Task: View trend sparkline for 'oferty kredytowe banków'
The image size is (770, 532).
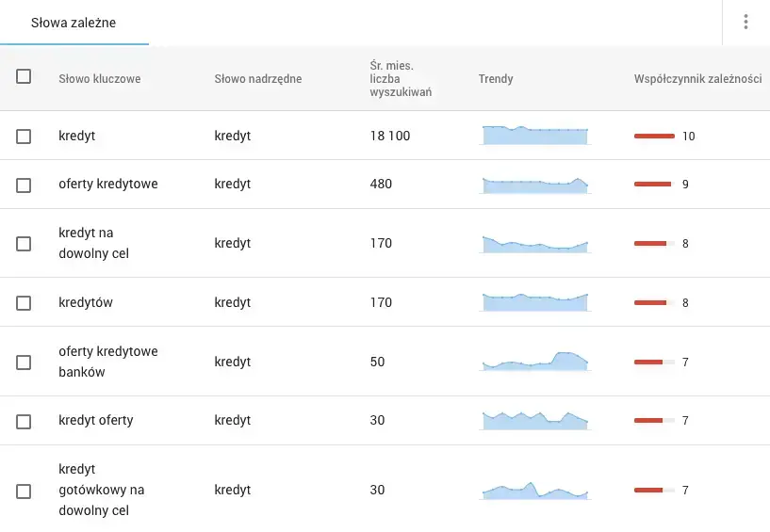Action: pyautogui.click(x=534, y=362)
